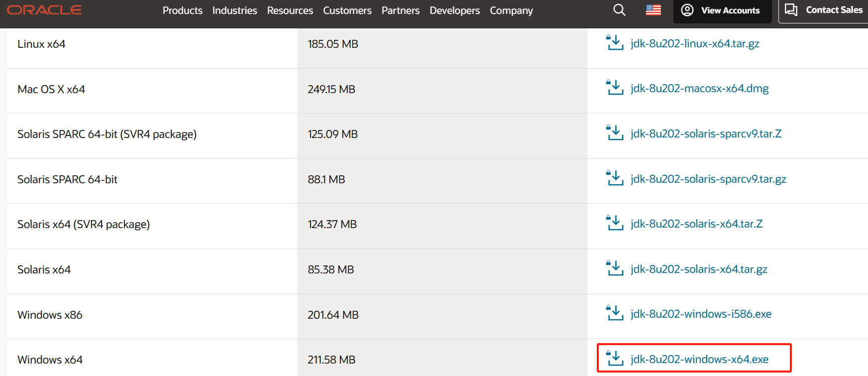Click the chat bubble icon in Contact Sales
Viewport: 868px width, 376px height.
(791, 9)
